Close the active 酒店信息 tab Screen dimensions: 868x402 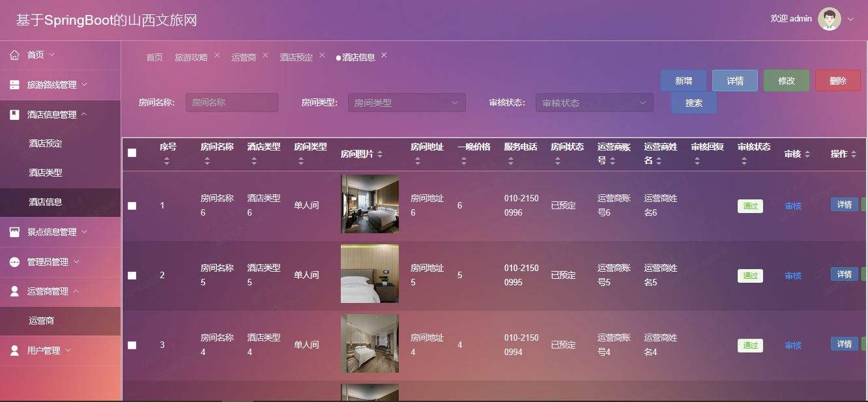pyautogui.click(x=384, y=55)
